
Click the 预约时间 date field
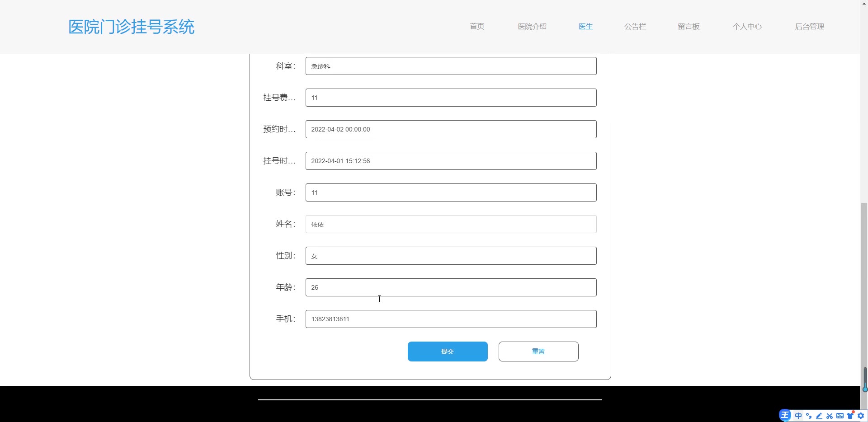(x=451, y=129)
